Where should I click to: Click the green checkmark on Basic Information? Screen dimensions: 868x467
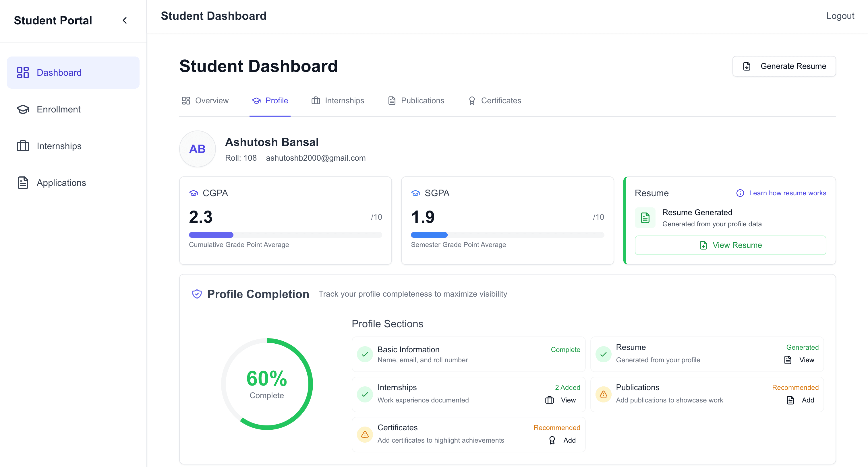[365, 354]
